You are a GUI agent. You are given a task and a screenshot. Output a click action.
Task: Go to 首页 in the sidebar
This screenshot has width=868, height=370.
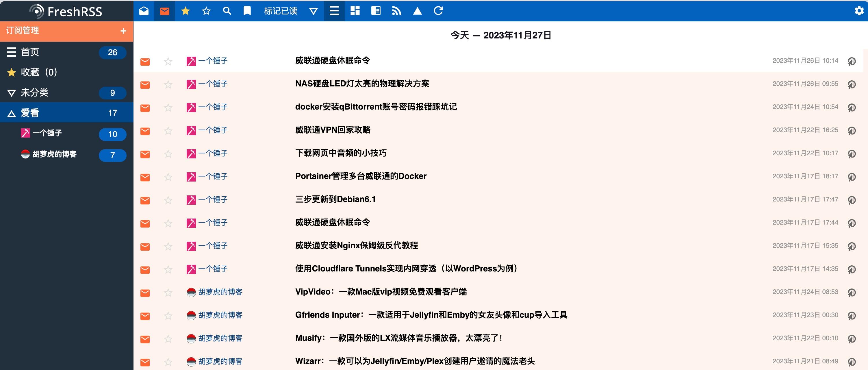coord(30,52)
